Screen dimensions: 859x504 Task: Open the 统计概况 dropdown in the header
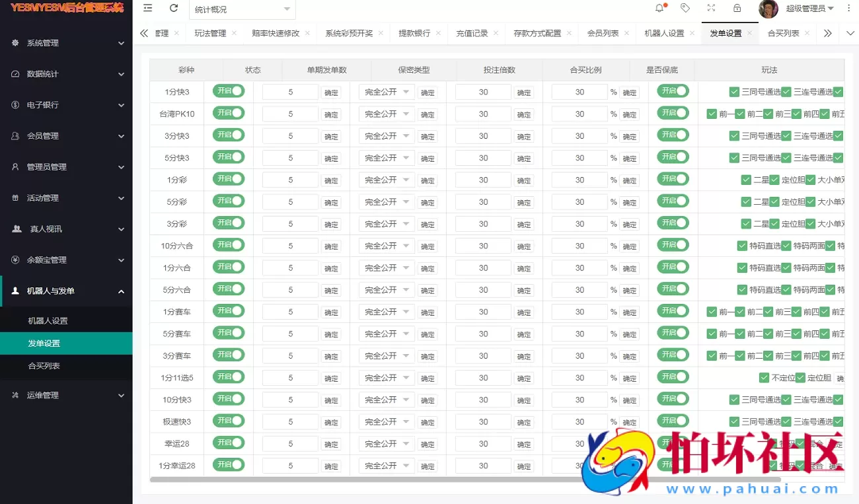[x=242, y=10]
